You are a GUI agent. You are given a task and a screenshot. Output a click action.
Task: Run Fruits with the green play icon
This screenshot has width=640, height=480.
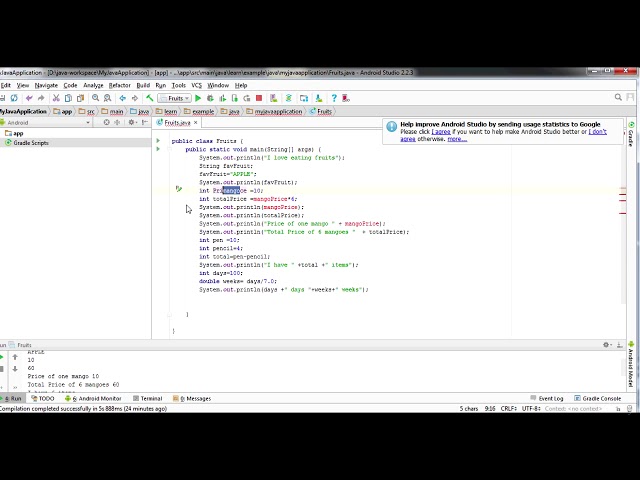(x=198, y=98)
